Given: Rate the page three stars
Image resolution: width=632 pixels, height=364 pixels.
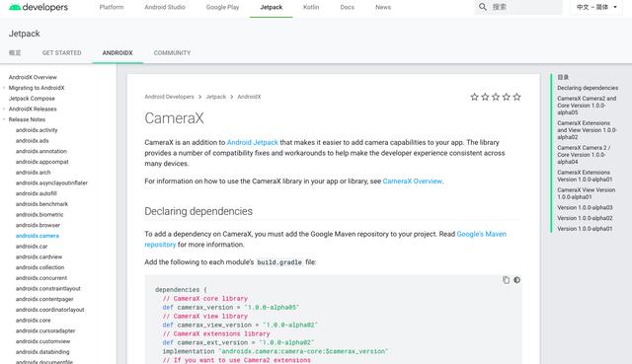Looking at the screenshot, I should tap(496, 97).
